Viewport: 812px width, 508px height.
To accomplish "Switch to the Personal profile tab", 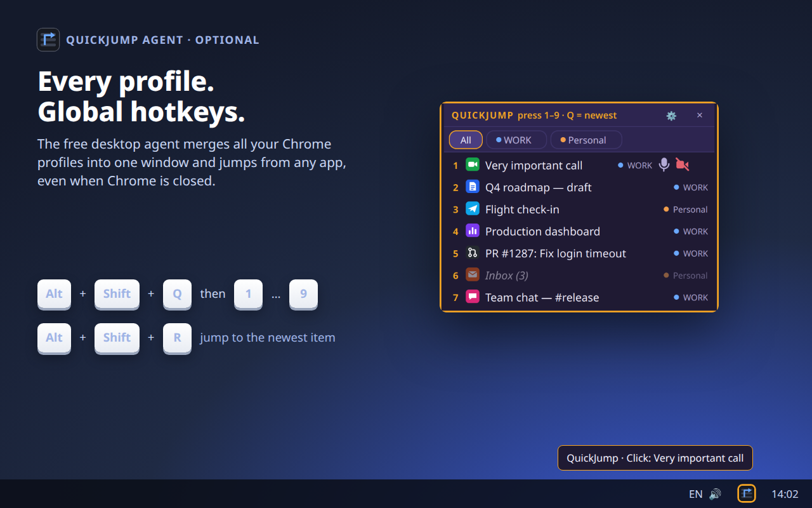I will pyautogui.click(x=586, y=140).
